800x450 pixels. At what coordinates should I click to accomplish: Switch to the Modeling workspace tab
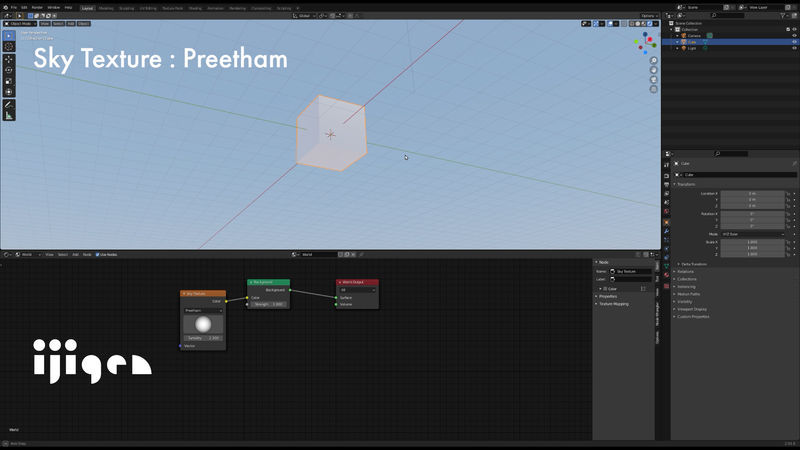point(106,8)
